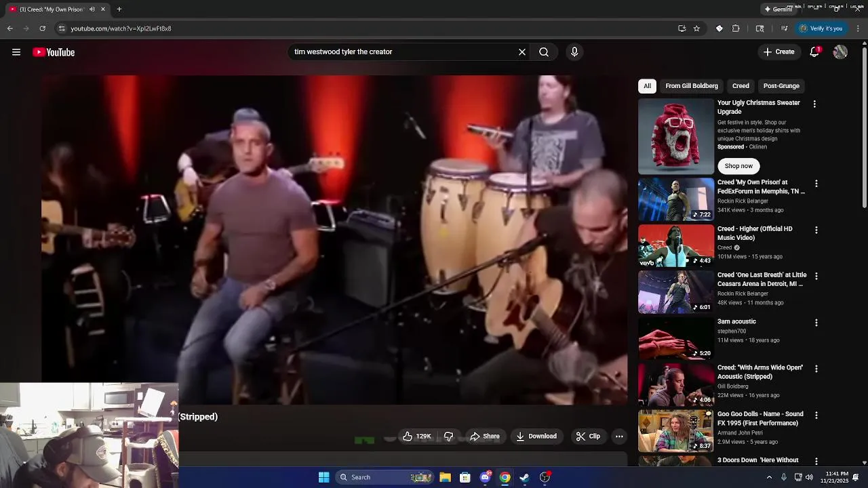This screenshot has height=488, width=868.
Task: Select the From Gill Boldberg chip
Action: coord(692,86)
